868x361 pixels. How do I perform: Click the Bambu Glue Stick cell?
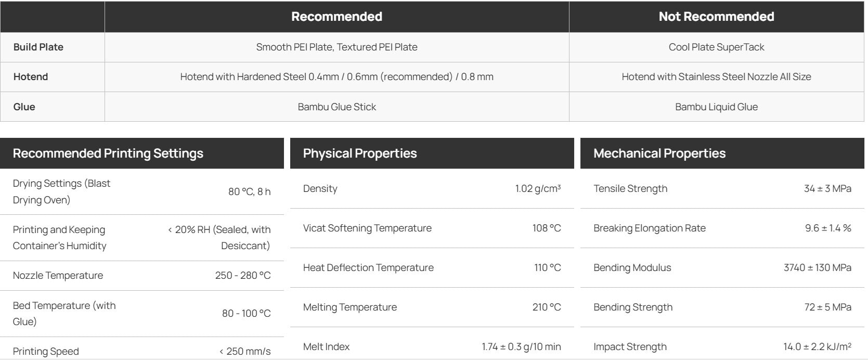click(x=336, y=107)
